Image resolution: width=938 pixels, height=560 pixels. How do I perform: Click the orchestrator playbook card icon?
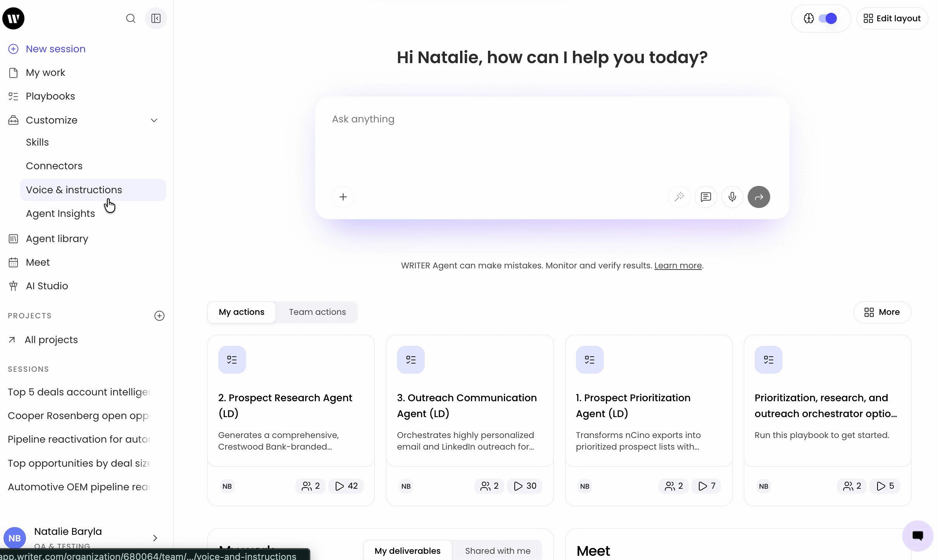click(x=768, y=360)
